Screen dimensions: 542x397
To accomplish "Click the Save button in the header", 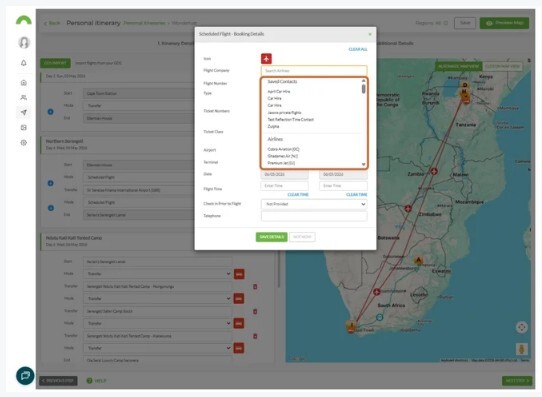I will coord(465,23).
